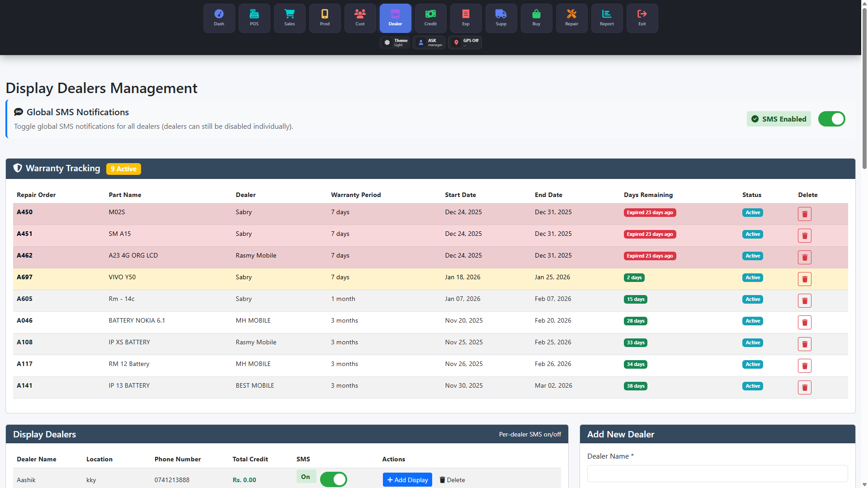Open the ASK manager user menu
The width and height of the screenshot is (868, 488).
tap(429, 42)
